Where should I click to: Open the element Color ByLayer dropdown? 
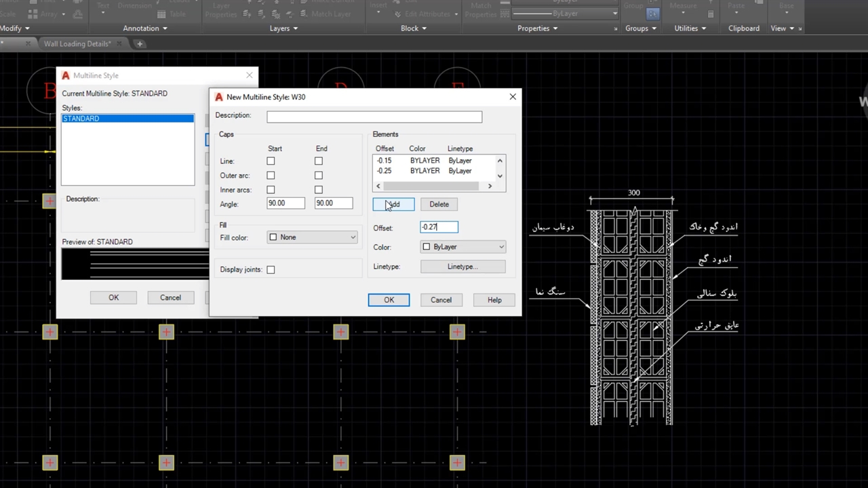(x=463, y=247)
